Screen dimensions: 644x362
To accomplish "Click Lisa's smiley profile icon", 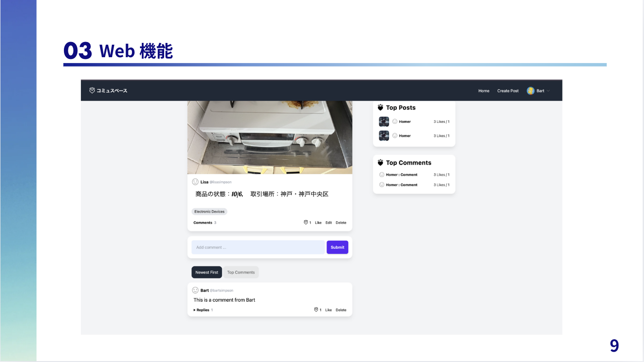I will 195,182.
